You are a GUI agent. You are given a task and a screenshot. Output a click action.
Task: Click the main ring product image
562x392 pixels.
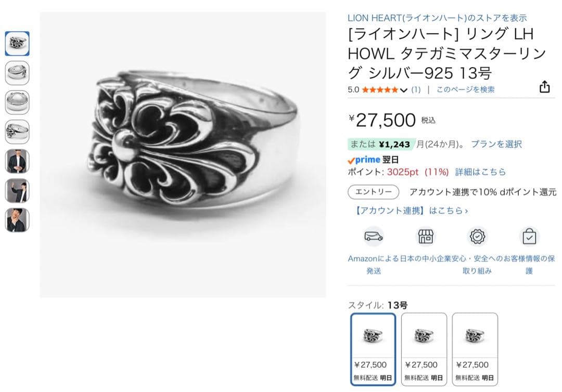point(183,154)
